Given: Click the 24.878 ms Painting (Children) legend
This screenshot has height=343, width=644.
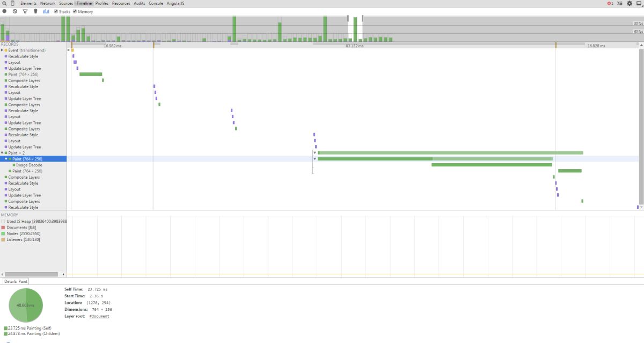Looking at the screenshot, I should click(x=32, y=333).
